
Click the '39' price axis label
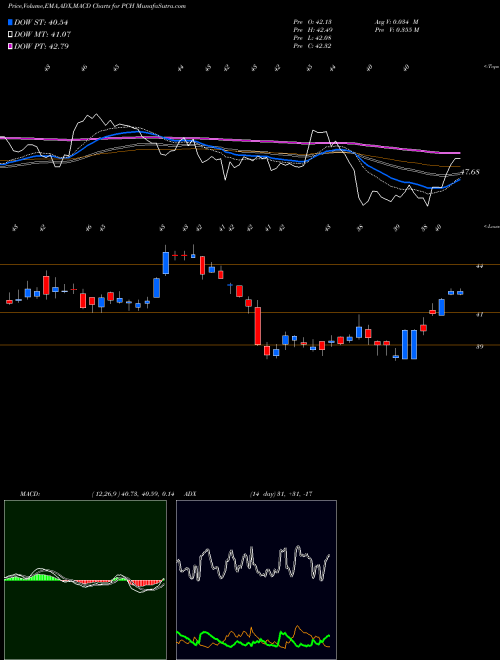coord(480,346)
